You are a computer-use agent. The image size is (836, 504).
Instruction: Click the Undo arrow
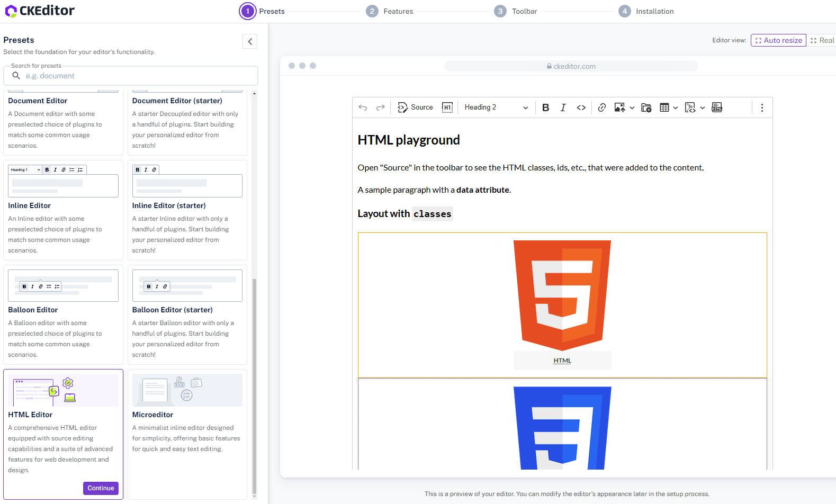coord(363,107)
